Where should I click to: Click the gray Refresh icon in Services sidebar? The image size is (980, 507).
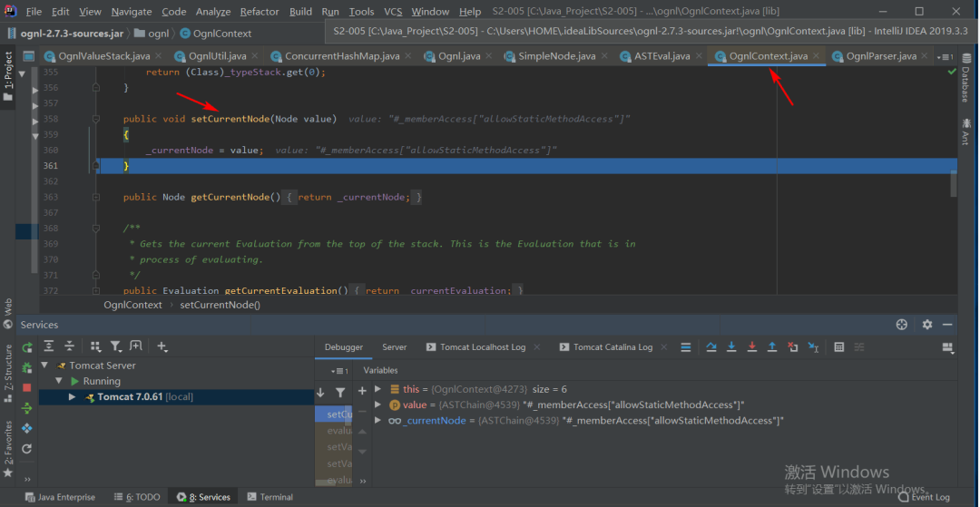point(27,448)
